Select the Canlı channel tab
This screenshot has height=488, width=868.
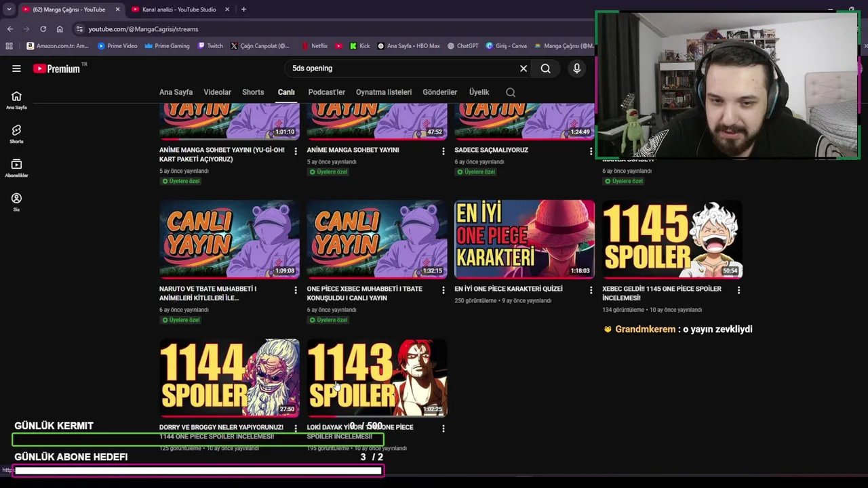(x=286, y=92)
